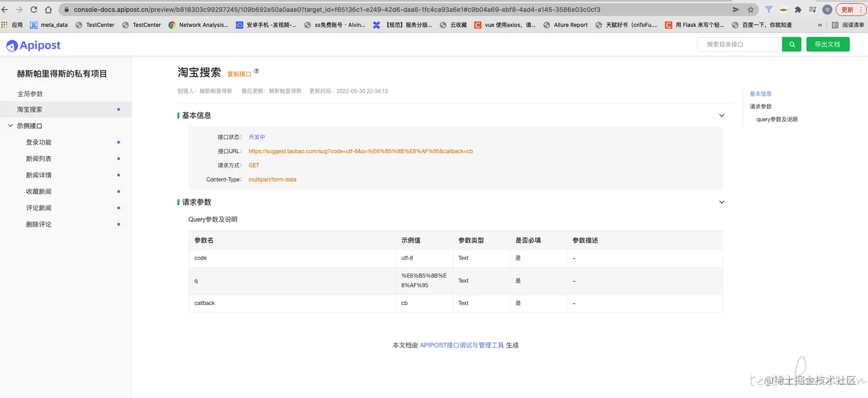The width and height of the screenshot is (868, 398).
Task: Click the 开发中 status value
Action: pos(257,137)
